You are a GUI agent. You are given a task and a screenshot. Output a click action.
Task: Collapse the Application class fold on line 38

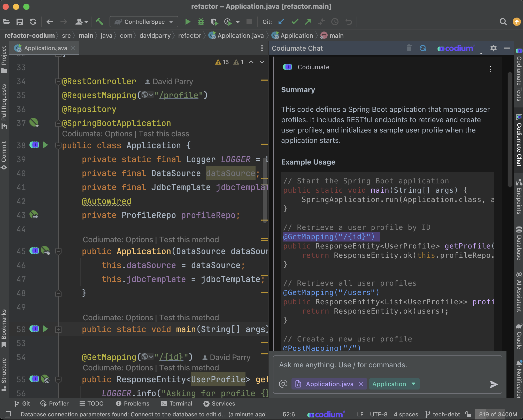coord(58,145)
